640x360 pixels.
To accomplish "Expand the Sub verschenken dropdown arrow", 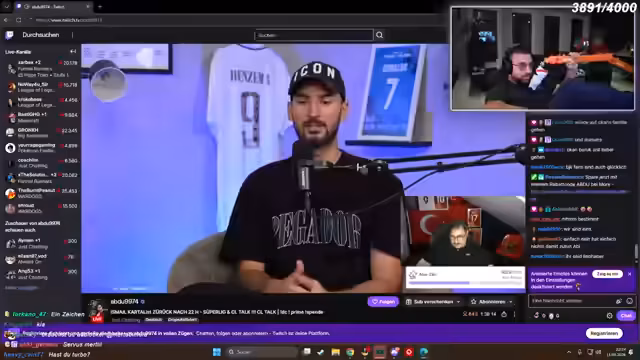I will 458,302.
